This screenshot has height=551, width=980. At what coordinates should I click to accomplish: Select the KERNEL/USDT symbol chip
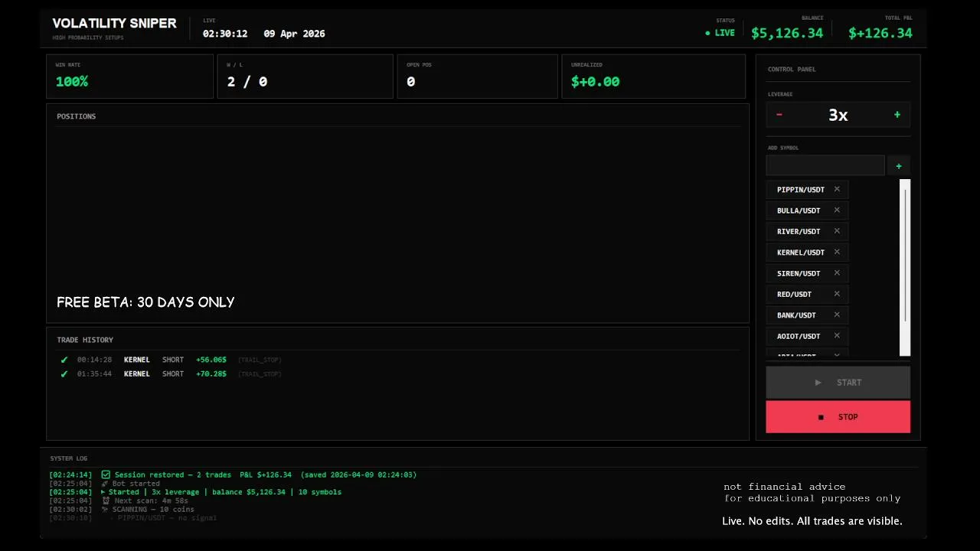[x=807, y=253]
